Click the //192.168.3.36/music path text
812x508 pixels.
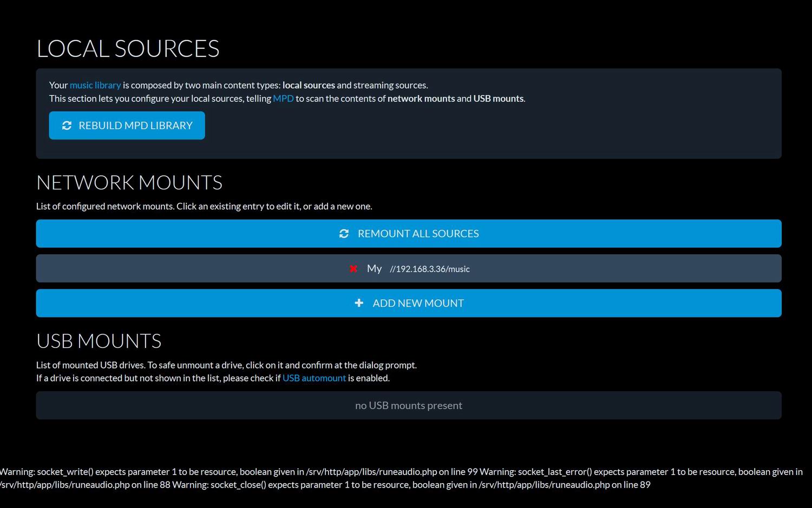point(429,269)
